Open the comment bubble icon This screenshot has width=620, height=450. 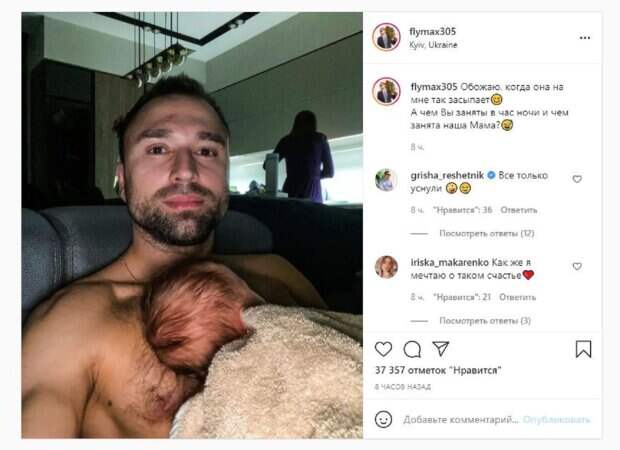click(x=412, y=349)
